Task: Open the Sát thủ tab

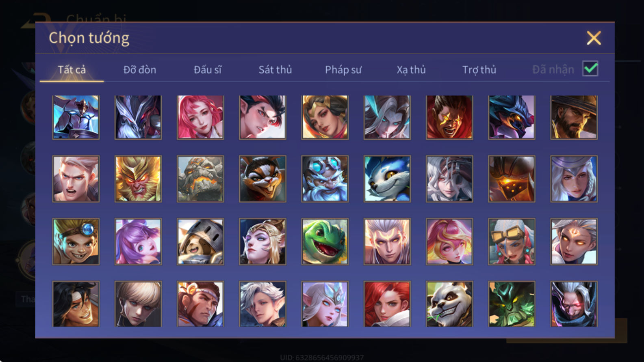Action: (275, 70)
